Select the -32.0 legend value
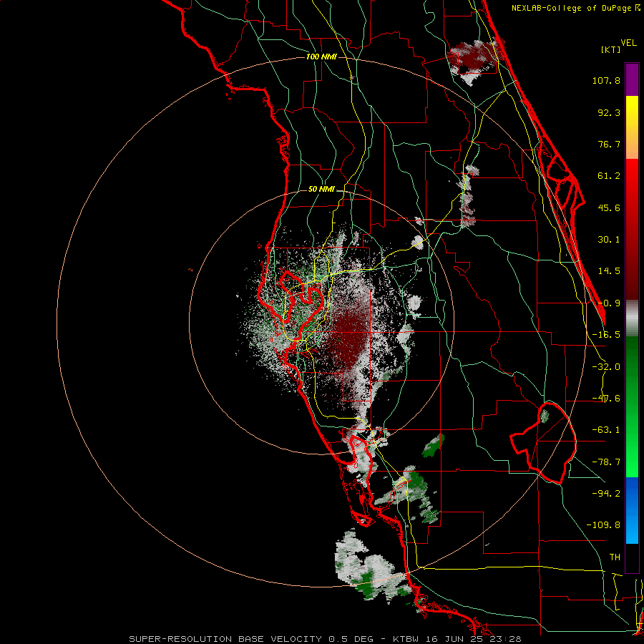Image resolution: width=644 pixels, height=644 pixels. 606,367
